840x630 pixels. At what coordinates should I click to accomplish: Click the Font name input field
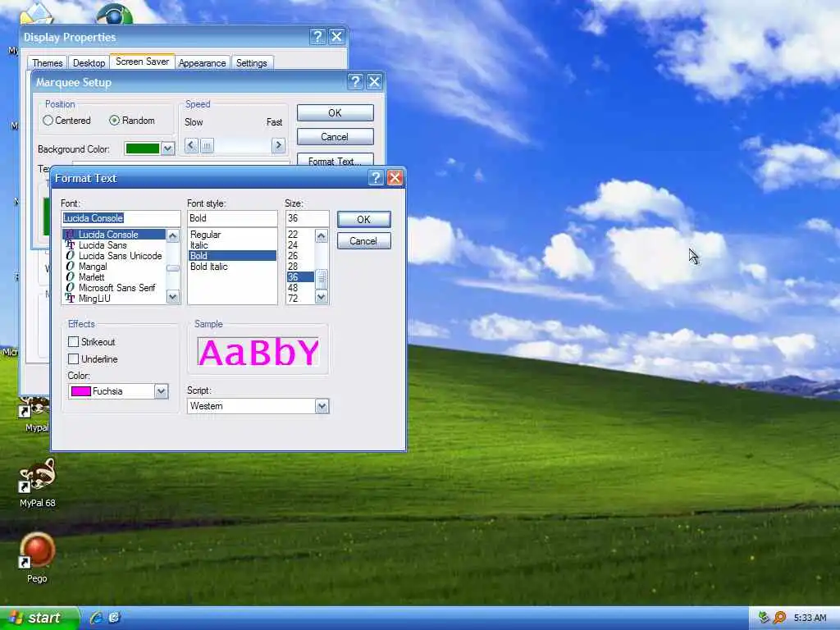pos(121,218)
